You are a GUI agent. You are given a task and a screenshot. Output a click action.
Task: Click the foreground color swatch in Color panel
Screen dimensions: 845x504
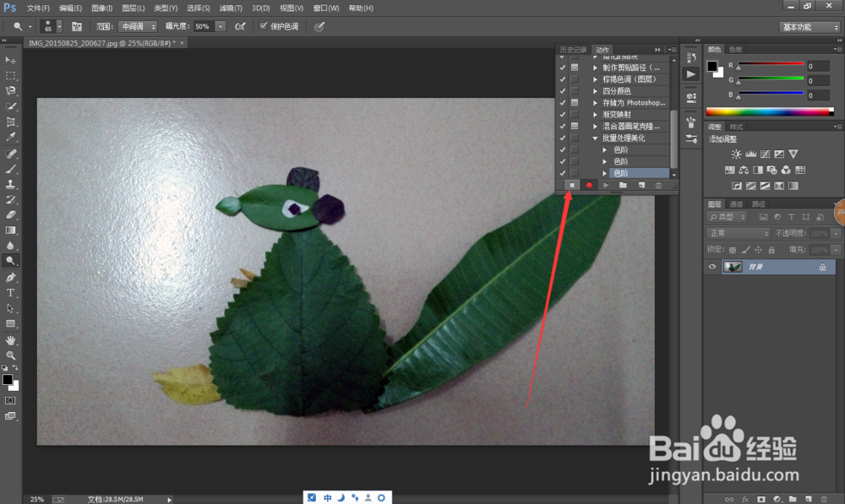[x=711, y=66]
